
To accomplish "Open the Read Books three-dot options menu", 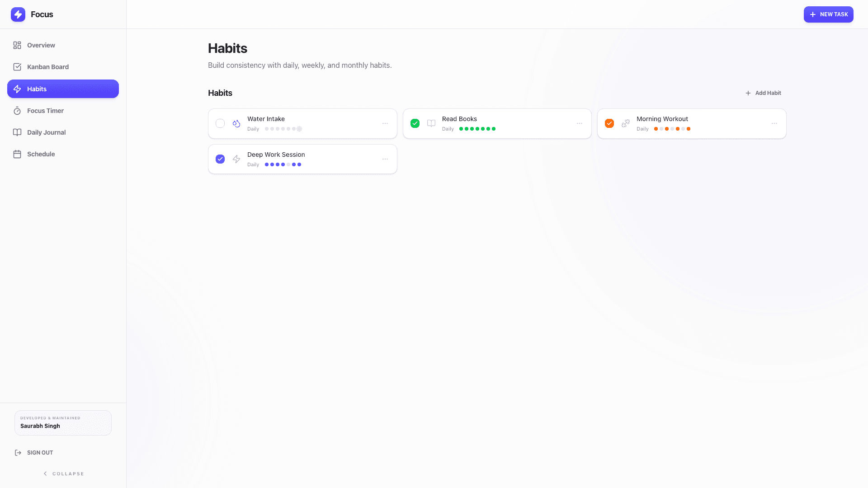I will pyautogui.click(x=580, y=123).
